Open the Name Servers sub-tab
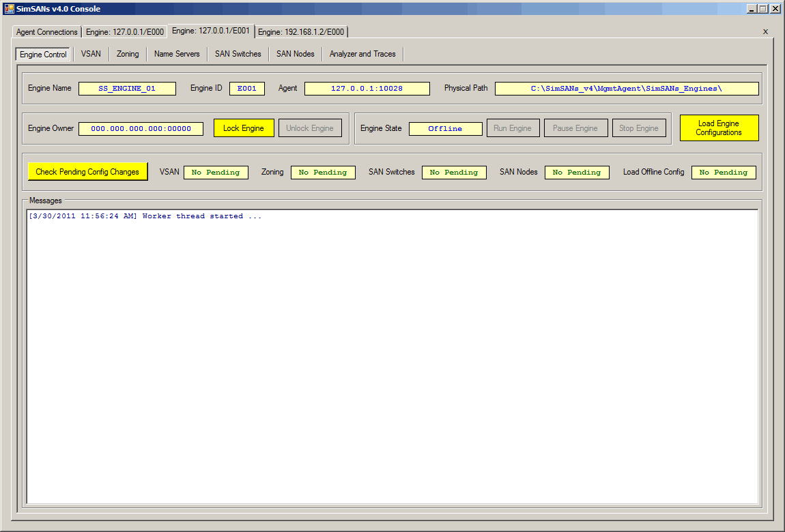This screenshot has height=532, width=785. [x=177, y=54]
